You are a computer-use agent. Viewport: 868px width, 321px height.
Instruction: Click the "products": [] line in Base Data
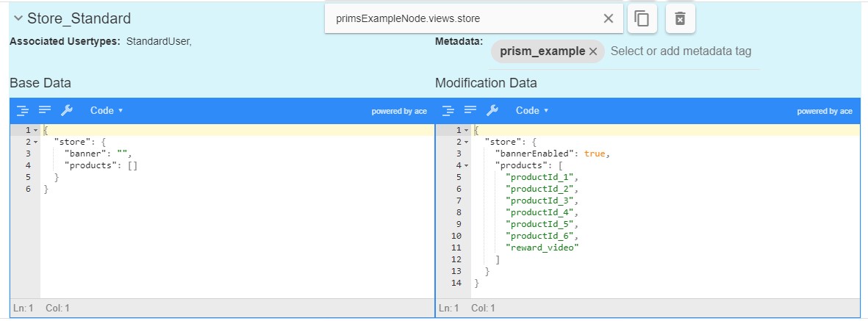click(101, 165)
